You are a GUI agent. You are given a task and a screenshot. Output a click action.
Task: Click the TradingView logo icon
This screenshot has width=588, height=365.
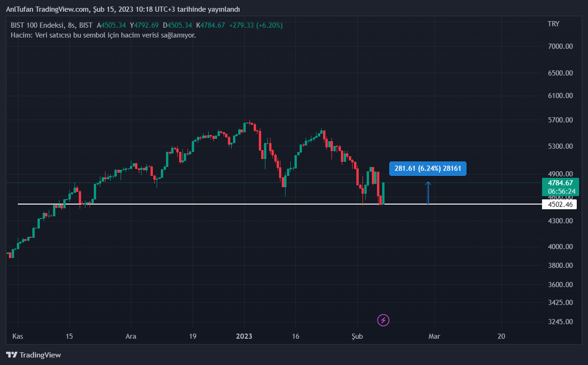12,355
